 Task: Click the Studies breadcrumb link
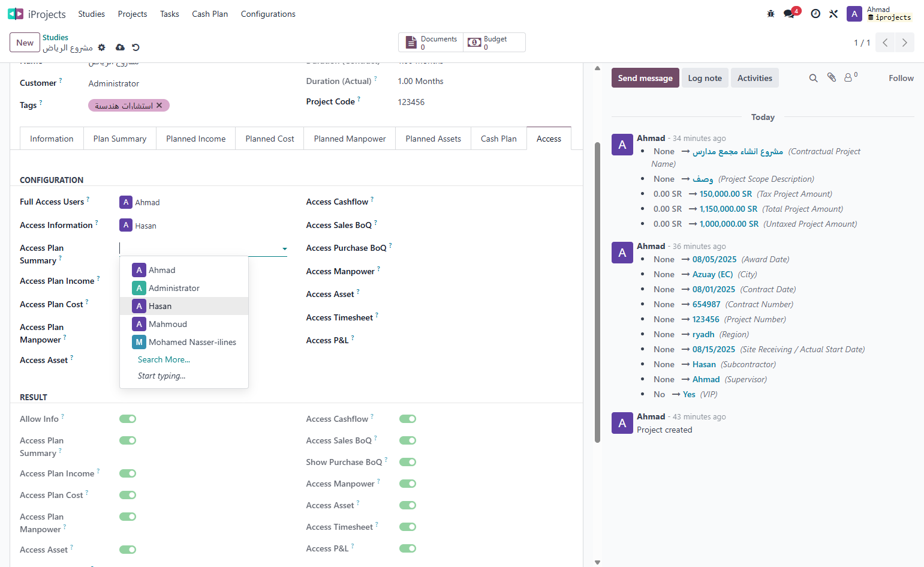point(55,37)
